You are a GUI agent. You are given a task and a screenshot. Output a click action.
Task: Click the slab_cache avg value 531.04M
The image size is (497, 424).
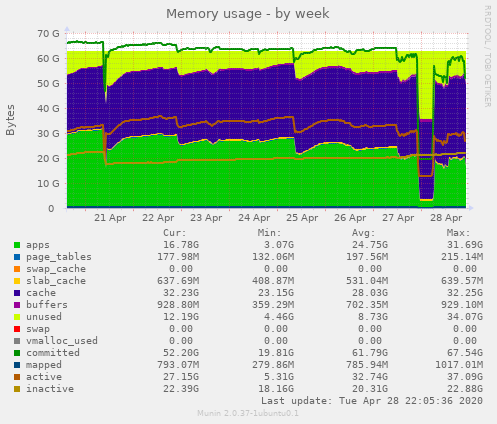367,281
